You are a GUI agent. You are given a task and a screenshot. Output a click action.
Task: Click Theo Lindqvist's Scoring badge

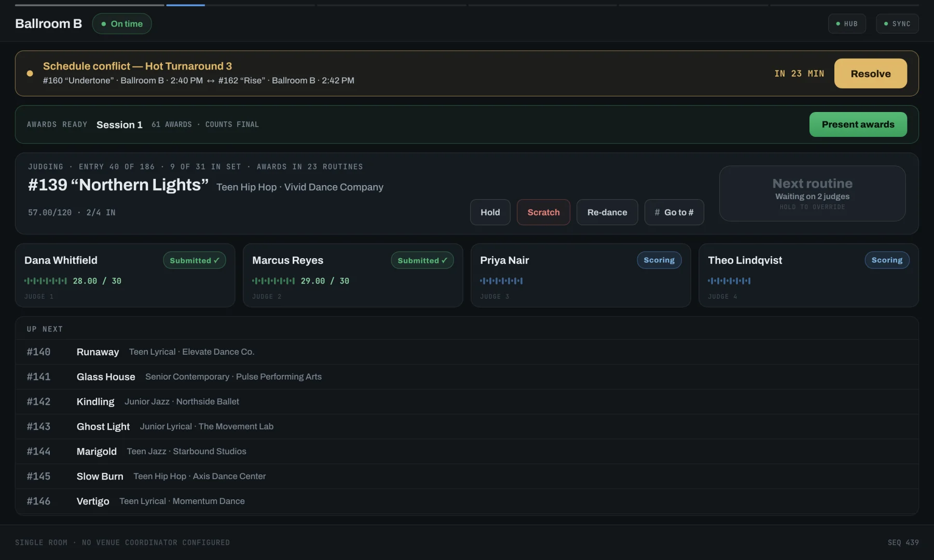click(887, 260)
